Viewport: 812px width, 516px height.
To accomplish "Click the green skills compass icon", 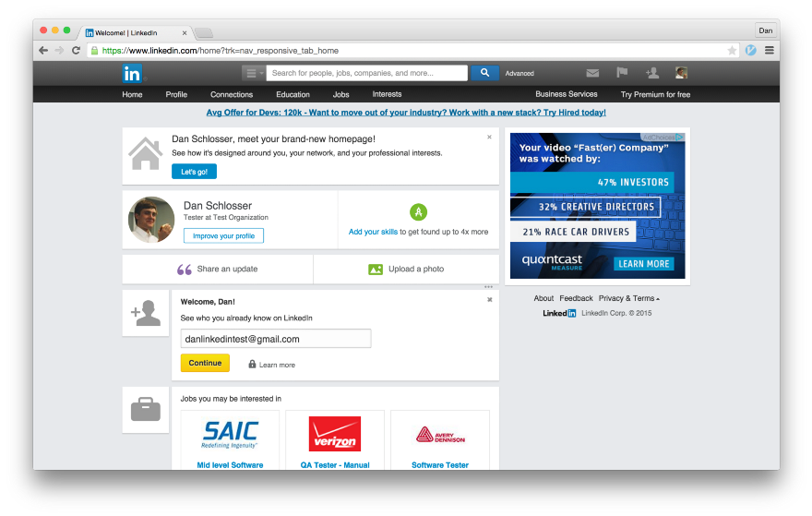I will point(418,212).
